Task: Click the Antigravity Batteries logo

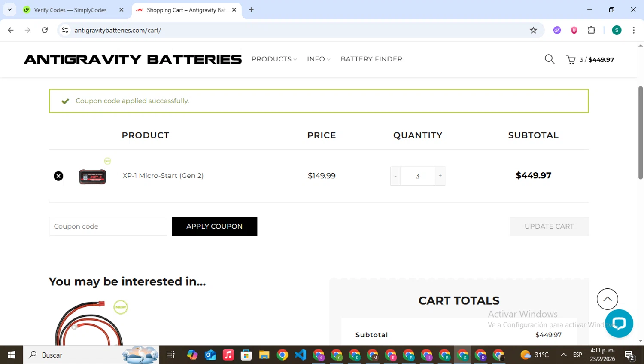Action: [133, 59]
